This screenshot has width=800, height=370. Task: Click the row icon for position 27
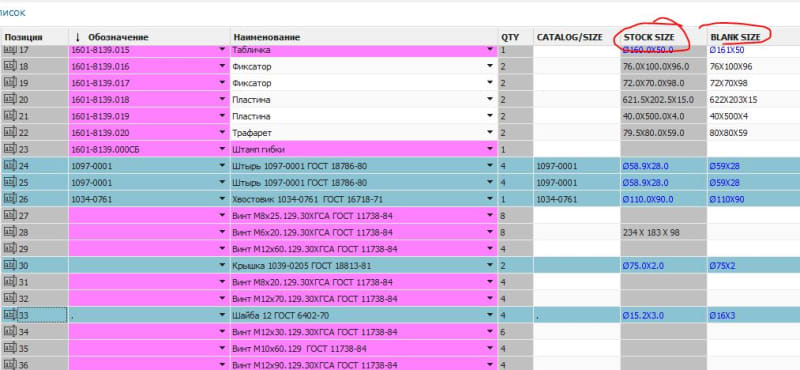pyautogui.click(x=10, y=215)
